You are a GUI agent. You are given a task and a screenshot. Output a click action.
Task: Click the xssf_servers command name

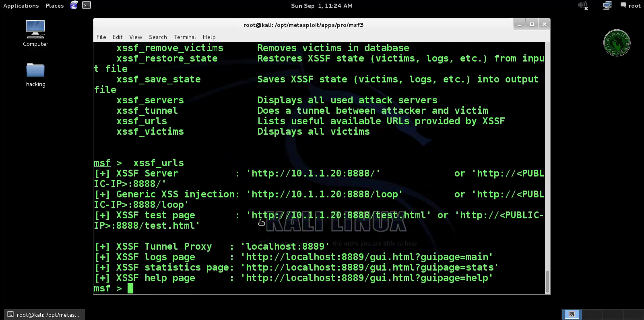(150, 101)
